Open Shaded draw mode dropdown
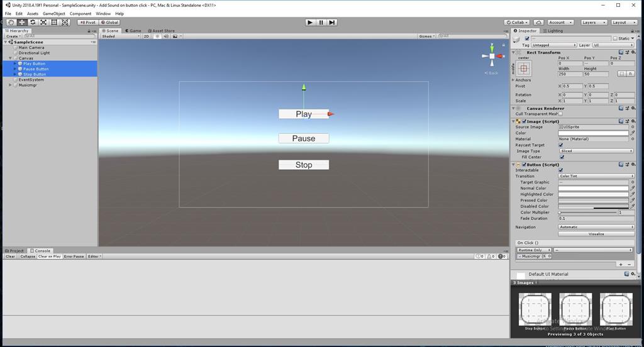This screenshot has width=644, height=347. click(121, 36)
